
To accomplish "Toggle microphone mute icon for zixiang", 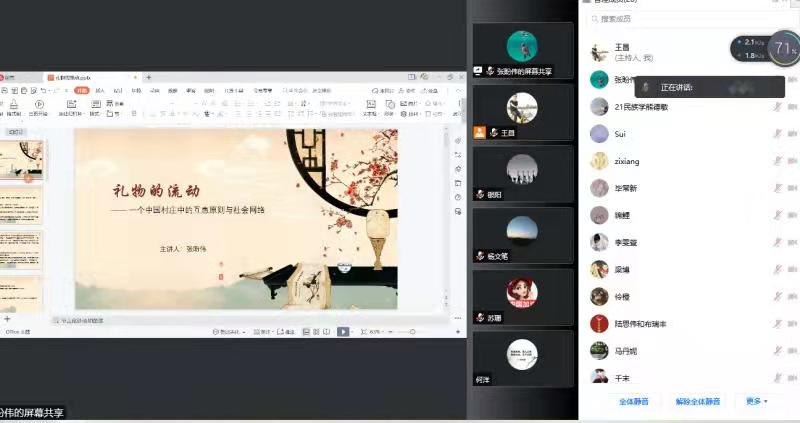I will tap(777, 161).
